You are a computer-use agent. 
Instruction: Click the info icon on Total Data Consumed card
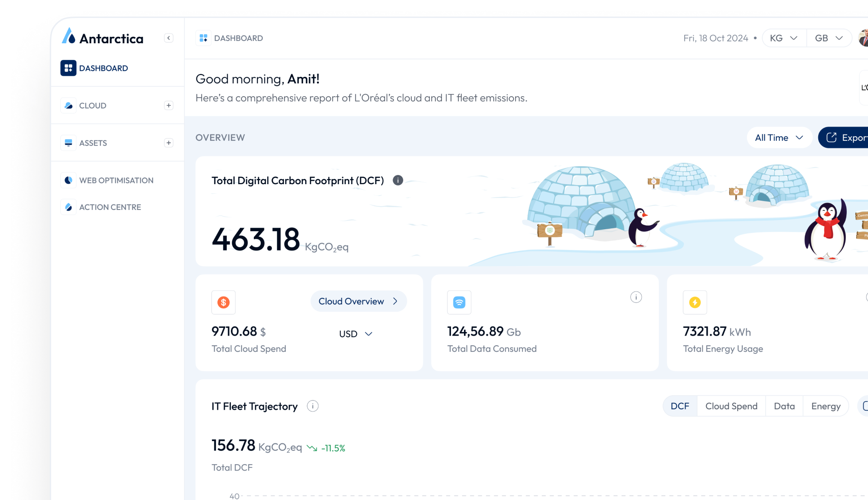(636, 297)
